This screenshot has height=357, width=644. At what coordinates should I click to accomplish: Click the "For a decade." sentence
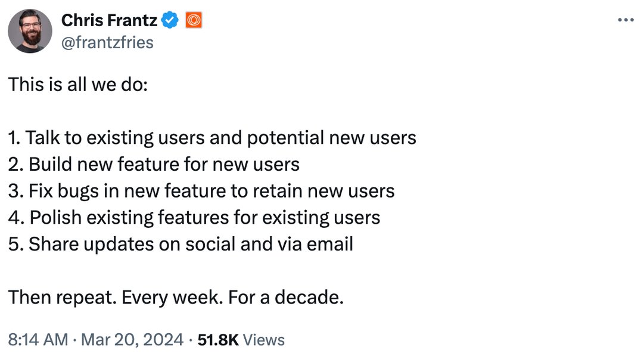(x=286, y=297)
